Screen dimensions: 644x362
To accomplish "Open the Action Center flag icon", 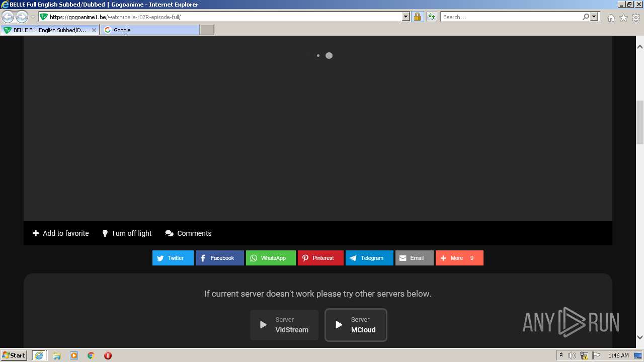I will pos(596,355).
